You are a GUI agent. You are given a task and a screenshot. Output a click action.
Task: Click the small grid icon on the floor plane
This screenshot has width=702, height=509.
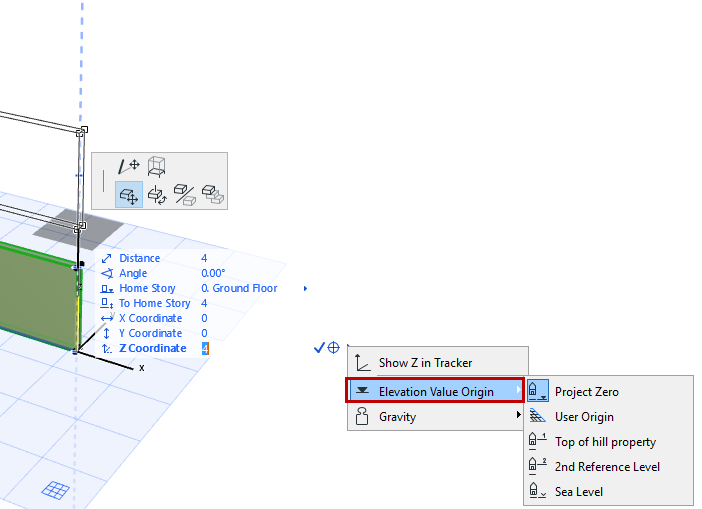[56, 490]
